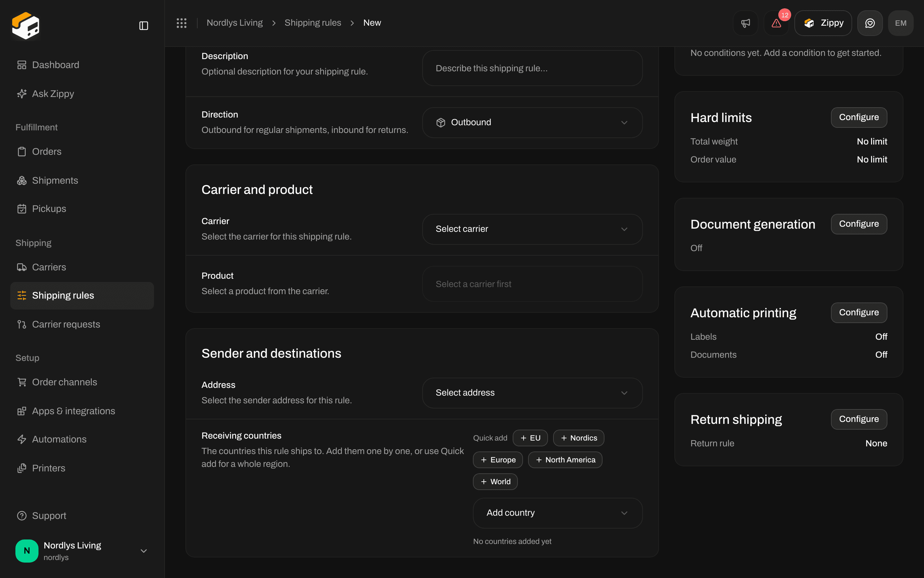Configure Return shipping

coord(859,419)
